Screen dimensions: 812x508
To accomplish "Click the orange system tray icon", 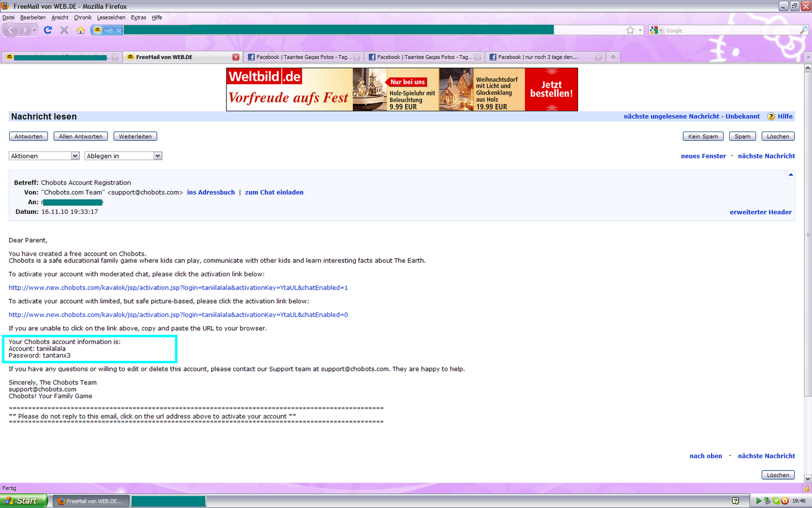I will click(x=785, y=501).
